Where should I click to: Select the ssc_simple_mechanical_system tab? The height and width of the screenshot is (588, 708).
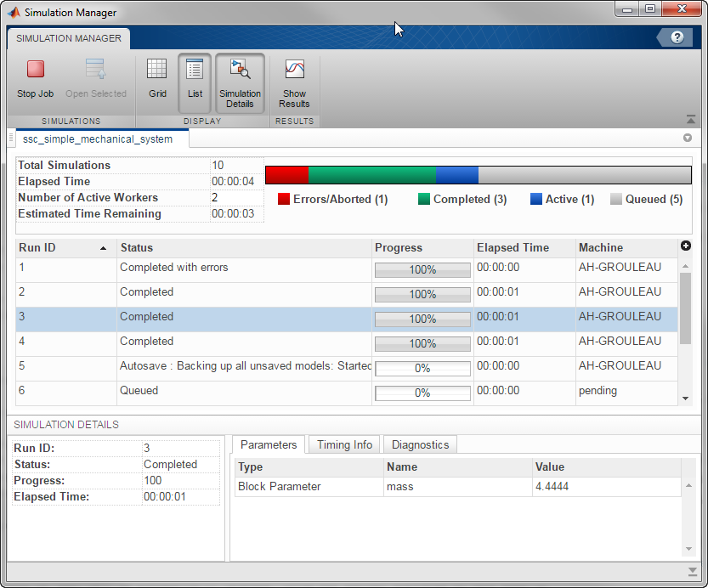[98, 139]
